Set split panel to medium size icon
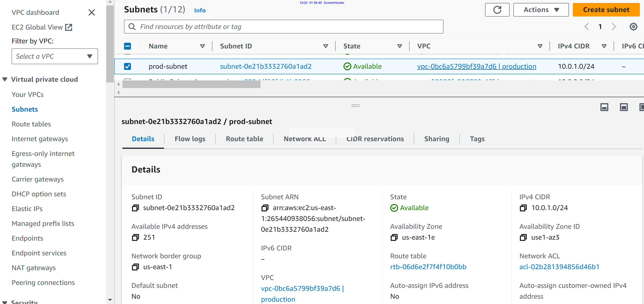This screenshot has width=644, height=304. pyautogui.click(x=623, y=107)
